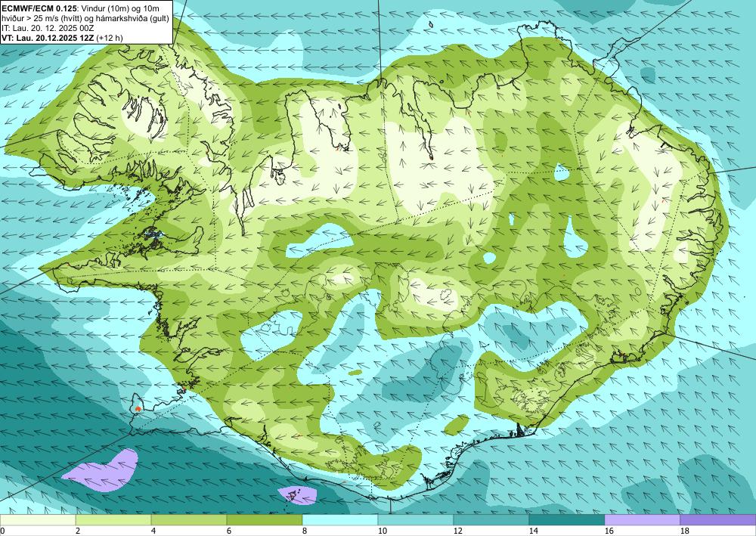Click the darker purple swatch above 18 m/s
The image size is (756, 536).
(718, 520)
